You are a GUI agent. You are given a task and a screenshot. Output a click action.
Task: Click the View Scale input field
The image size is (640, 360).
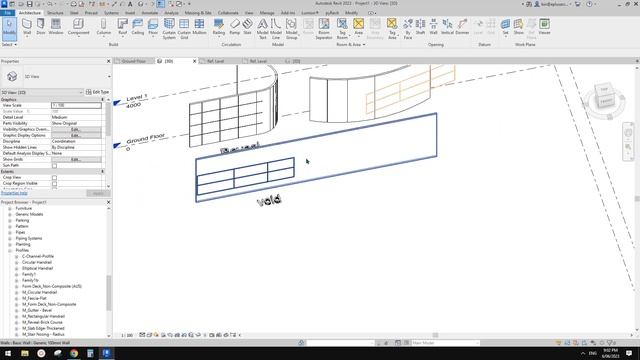76,105
